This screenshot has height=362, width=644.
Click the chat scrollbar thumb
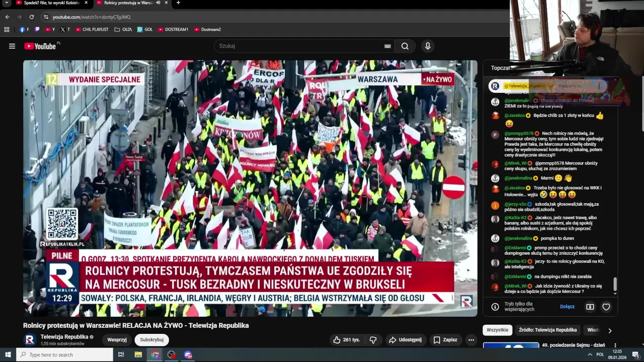(x=615, y=285)
